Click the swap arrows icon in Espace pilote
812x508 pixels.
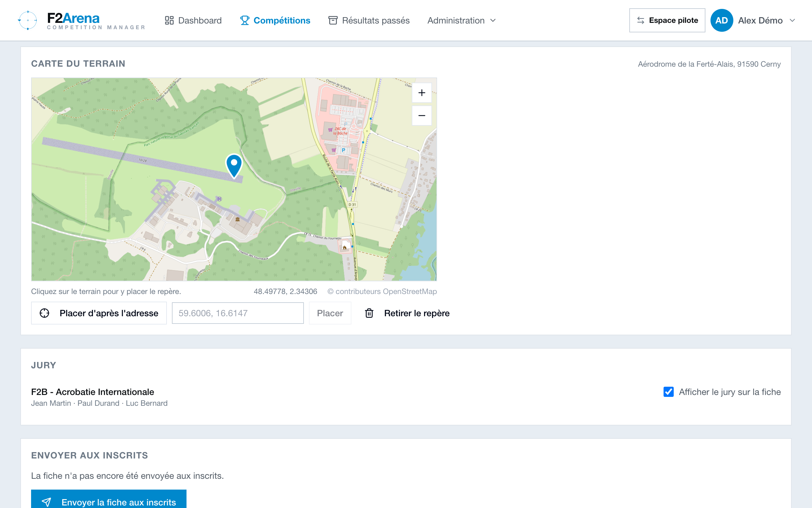[x=640, y=21]
